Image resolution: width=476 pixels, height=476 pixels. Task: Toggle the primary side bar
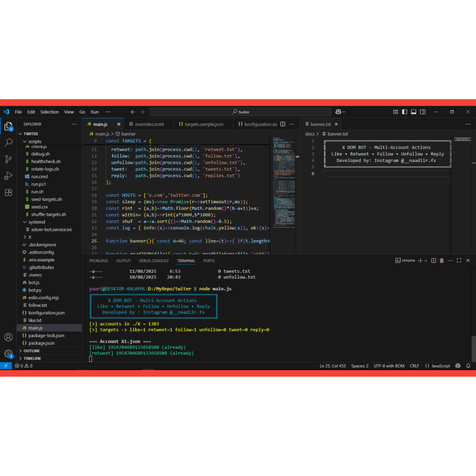tap(405, 112)
